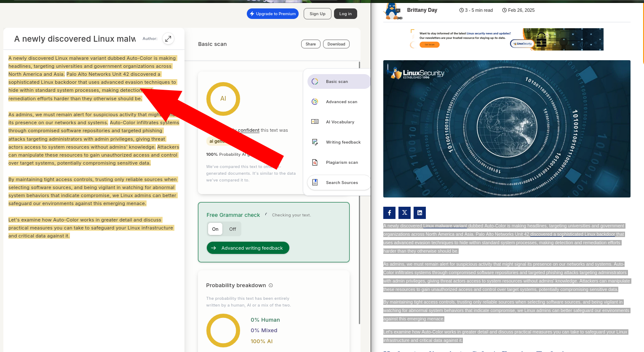The image size is (644, 352).
Task: Click Advanced writing feedback button
Action: coord(248,248)
